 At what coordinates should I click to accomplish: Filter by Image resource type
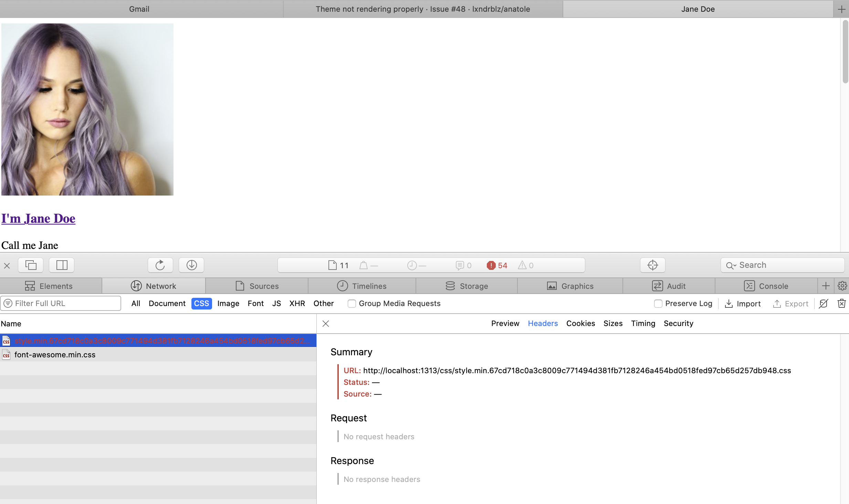coord(228,304)
